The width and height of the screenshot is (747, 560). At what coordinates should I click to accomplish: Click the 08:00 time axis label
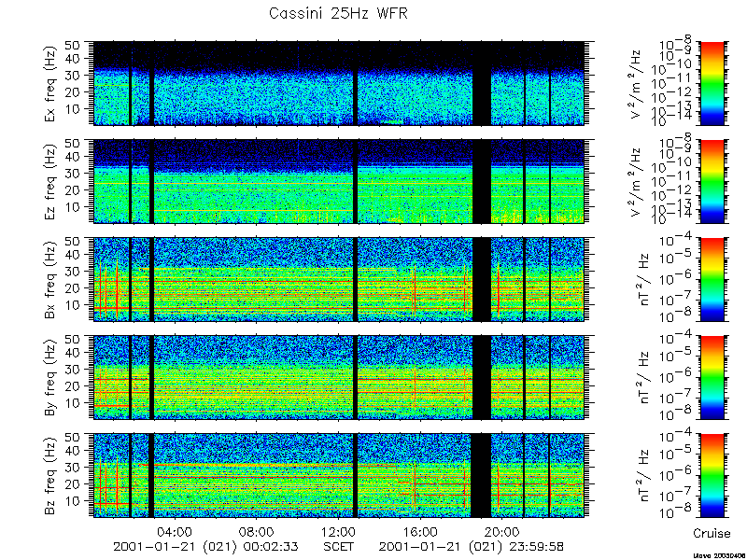click(x=258, y=531)
